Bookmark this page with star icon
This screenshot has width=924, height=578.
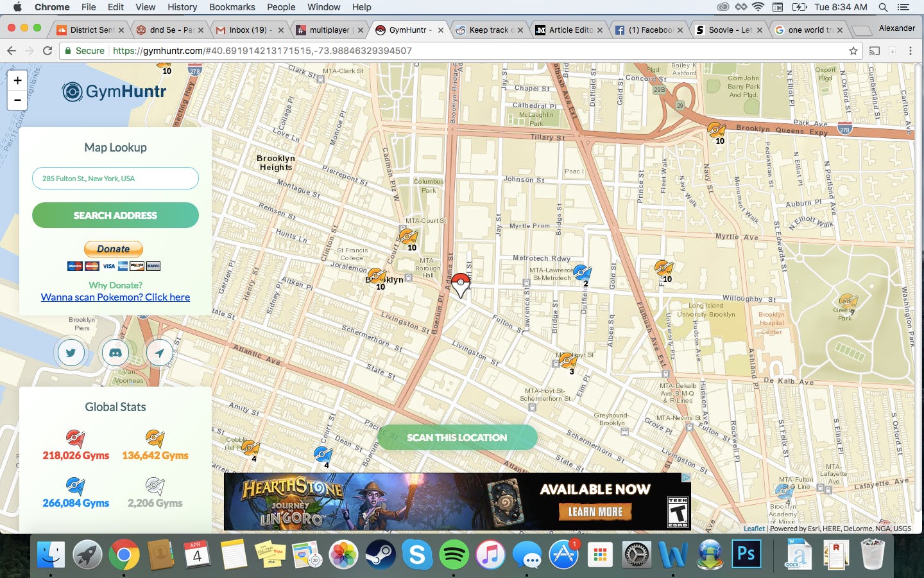click(x=853, y=51)
